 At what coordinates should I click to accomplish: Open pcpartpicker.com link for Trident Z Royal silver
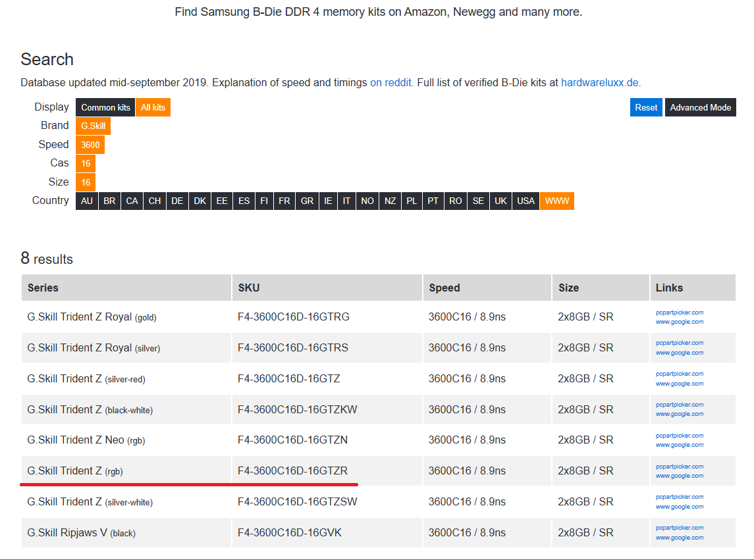coord(680,343)
